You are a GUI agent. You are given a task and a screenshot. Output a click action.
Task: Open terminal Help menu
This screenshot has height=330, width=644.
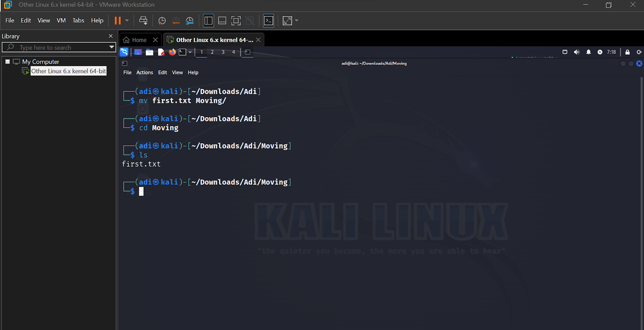point(193,72)
